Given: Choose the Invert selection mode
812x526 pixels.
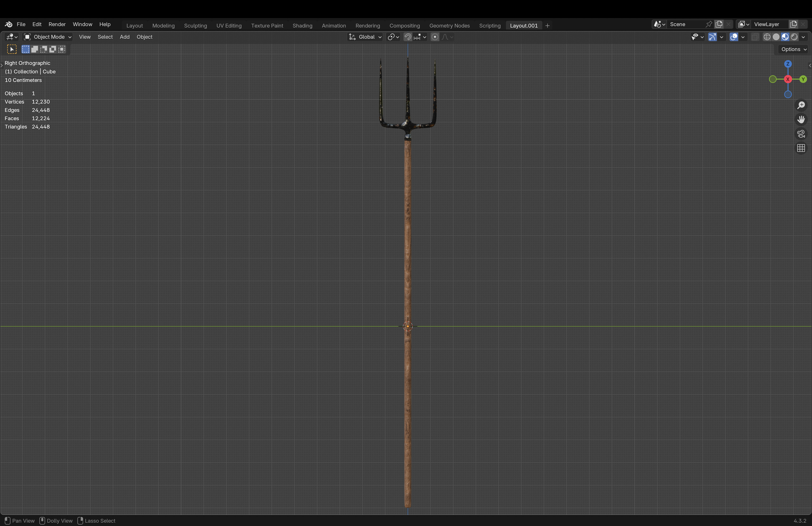Looking at the screenshot, I should [52, 49].
